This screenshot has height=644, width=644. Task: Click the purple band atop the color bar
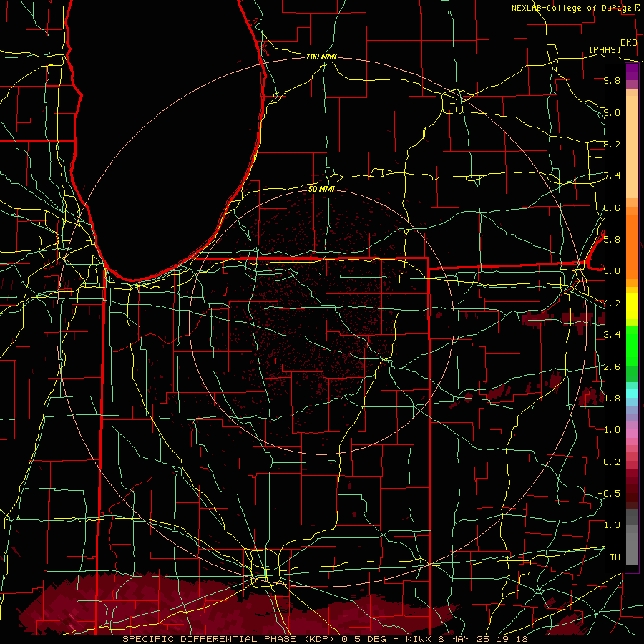coord(632,72)
